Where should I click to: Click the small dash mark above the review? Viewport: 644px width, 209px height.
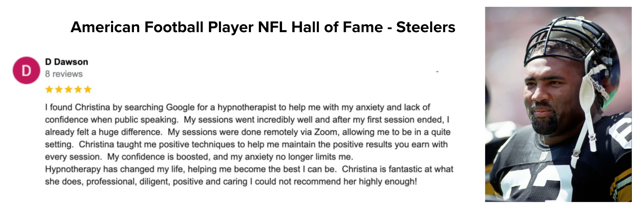(437, 72)
